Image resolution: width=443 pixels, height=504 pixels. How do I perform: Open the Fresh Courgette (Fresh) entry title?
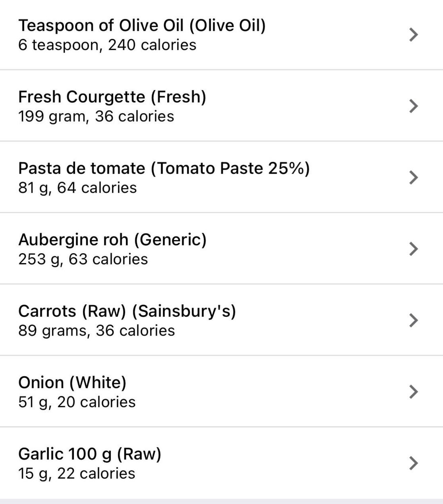(x=112, y=97)
